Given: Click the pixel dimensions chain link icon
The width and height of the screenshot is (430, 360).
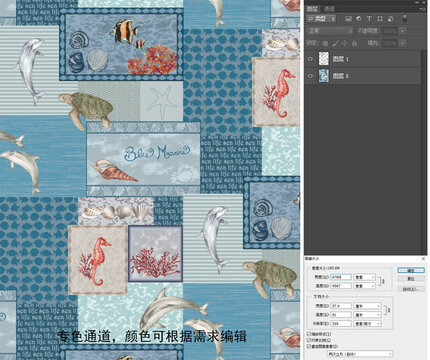Looking at the screenshot, I should [x=383, y=282].
